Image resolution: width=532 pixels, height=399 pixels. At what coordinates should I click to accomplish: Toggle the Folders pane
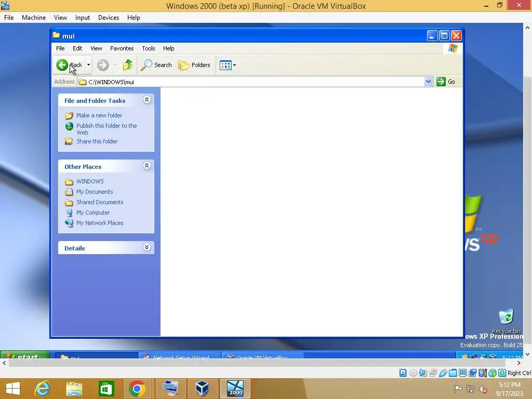(194, 65)
